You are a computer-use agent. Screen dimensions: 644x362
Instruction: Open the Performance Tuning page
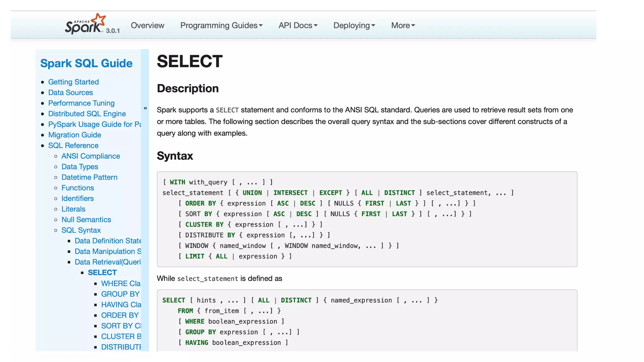tap(81, 103)
